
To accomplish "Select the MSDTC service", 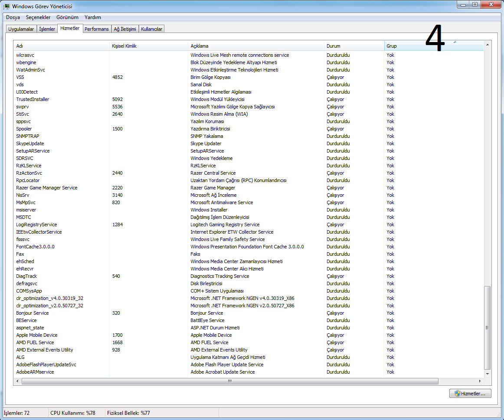I will [23, 218].
